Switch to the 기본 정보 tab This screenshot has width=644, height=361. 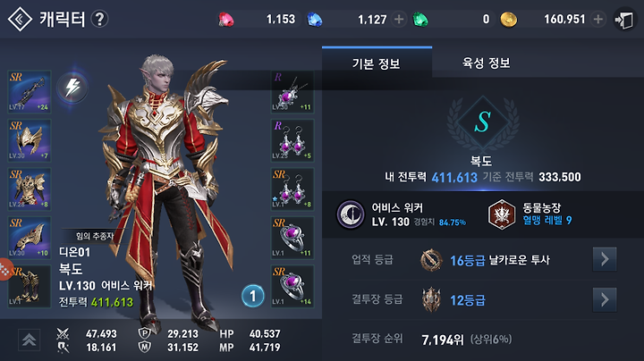(377, 63)
